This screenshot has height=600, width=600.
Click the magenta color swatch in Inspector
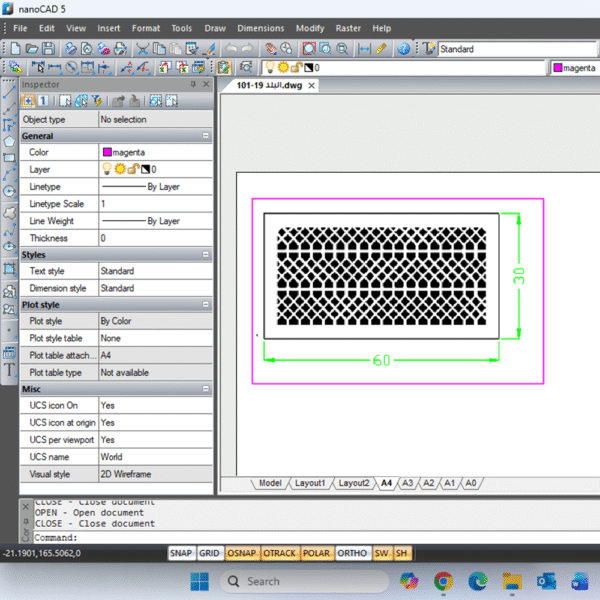106,153
